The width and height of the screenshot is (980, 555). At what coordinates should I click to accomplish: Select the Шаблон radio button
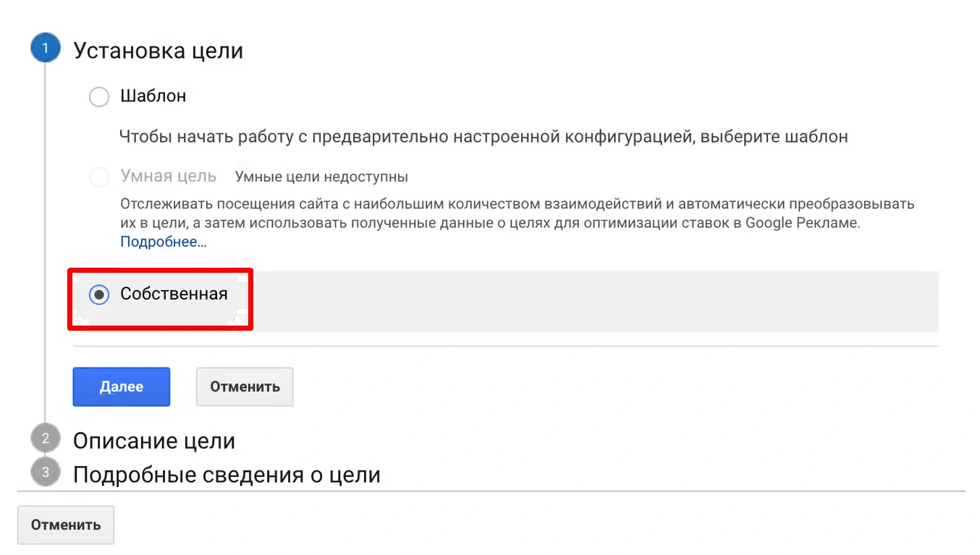99,96
